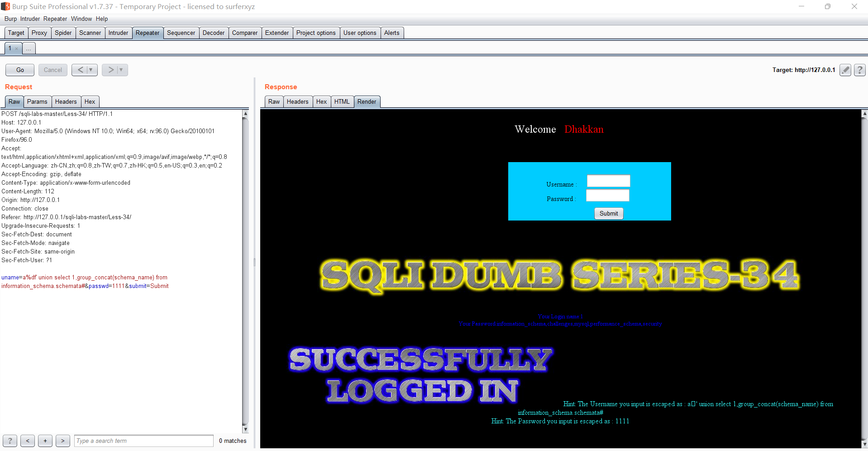Open the Intruder tool tab

click(118, 33)
